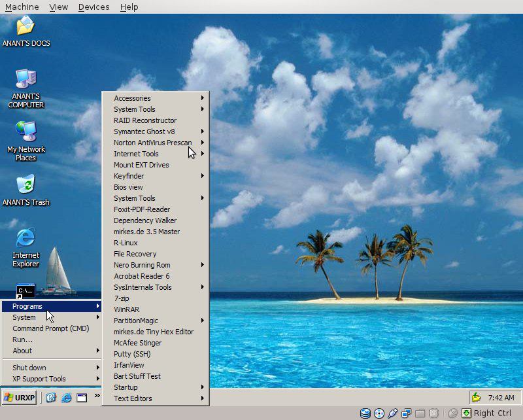
Task: Open My Network Places icon
Action: click(x=25, y=133)
